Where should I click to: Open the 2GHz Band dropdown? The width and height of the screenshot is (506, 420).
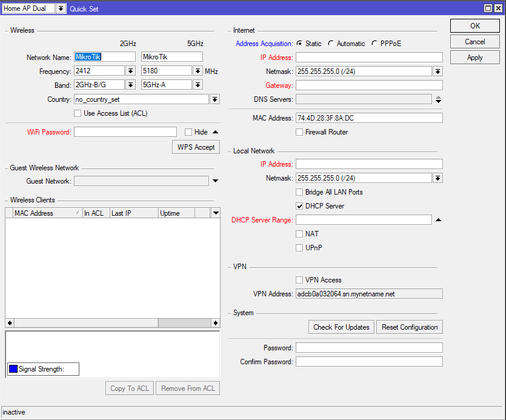point(130,85)
